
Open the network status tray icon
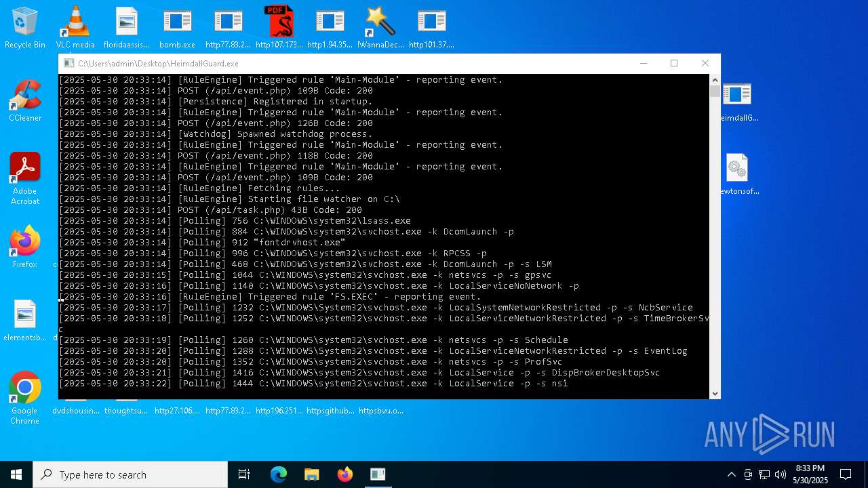tap(764, 474)
